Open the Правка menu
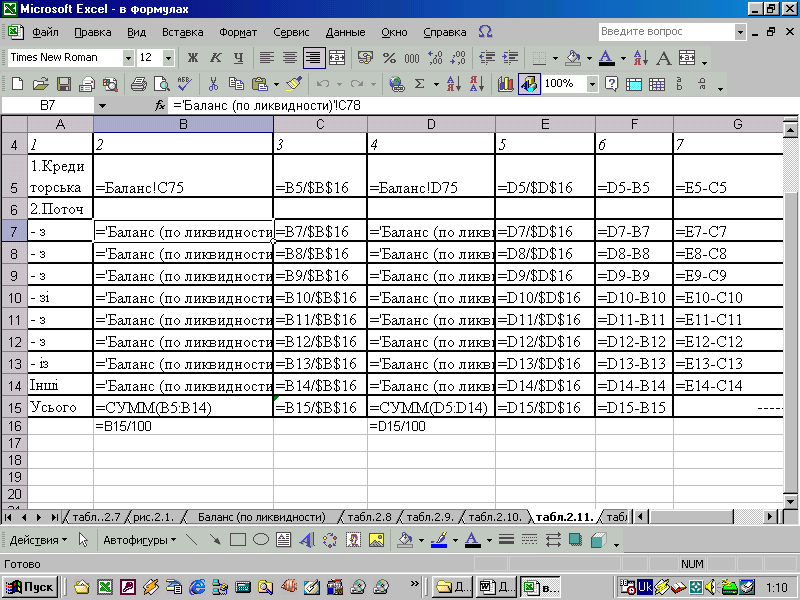800x600 pixels. click(x=92, y=32)
